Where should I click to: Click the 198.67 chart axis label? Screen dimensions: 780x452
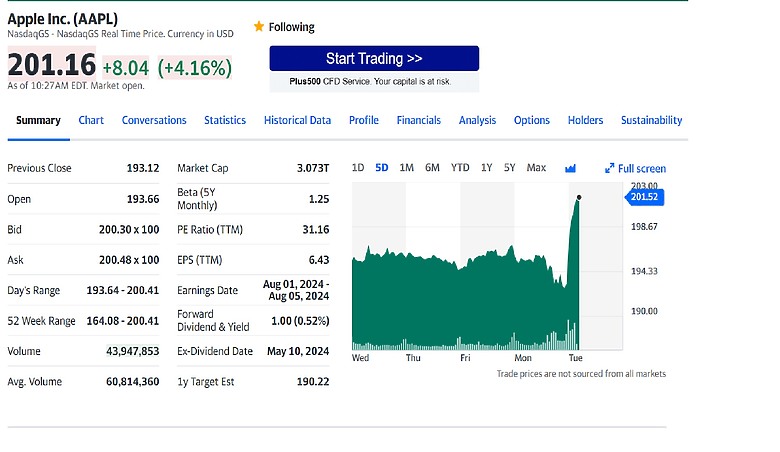point(644,227)
